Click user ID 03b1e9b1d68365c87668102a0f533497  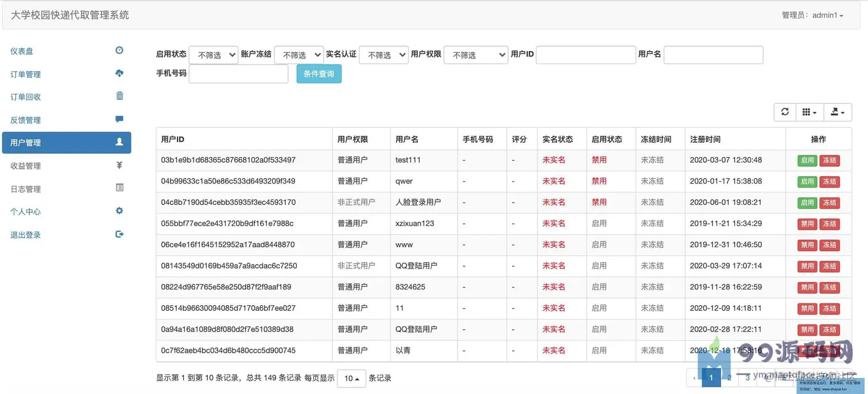228,160
